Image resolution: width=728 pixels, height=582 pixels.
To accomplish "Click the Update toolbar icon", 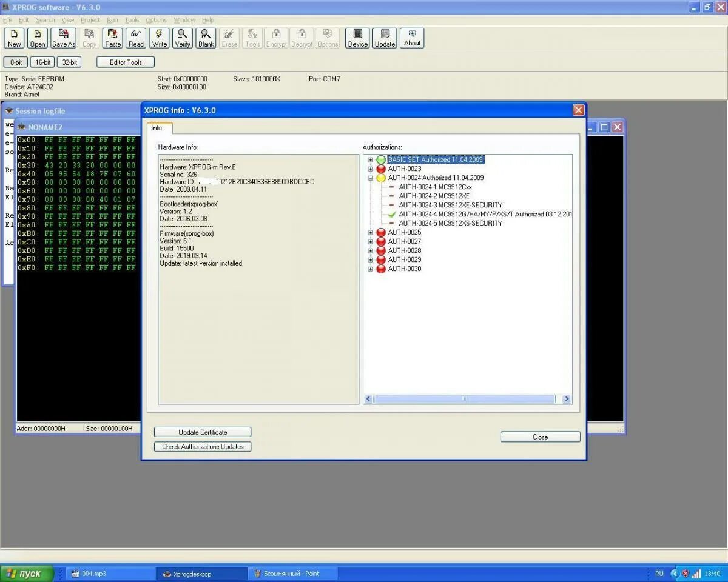I will coord(385,38).
